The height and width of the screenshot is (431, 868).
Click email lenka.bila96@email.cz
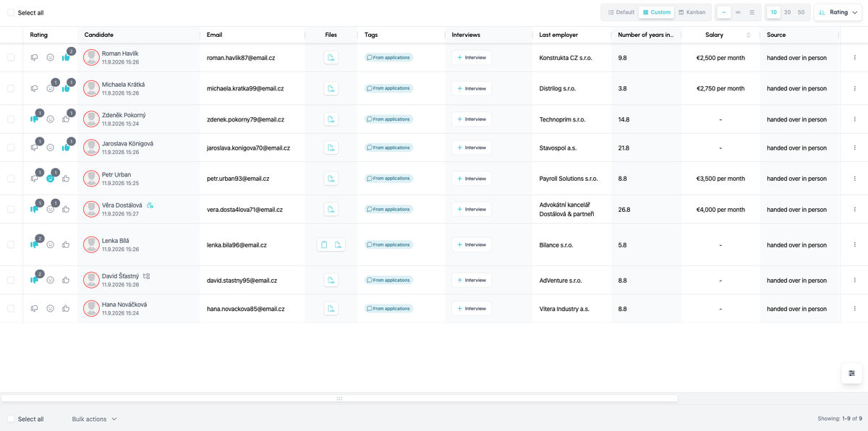click(x=237, y=245)
